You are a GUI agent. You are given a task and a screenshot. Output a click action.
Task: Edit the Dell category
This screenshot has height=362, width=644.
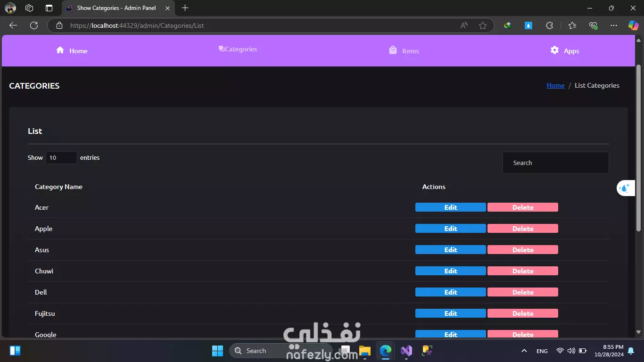(451, 292)
